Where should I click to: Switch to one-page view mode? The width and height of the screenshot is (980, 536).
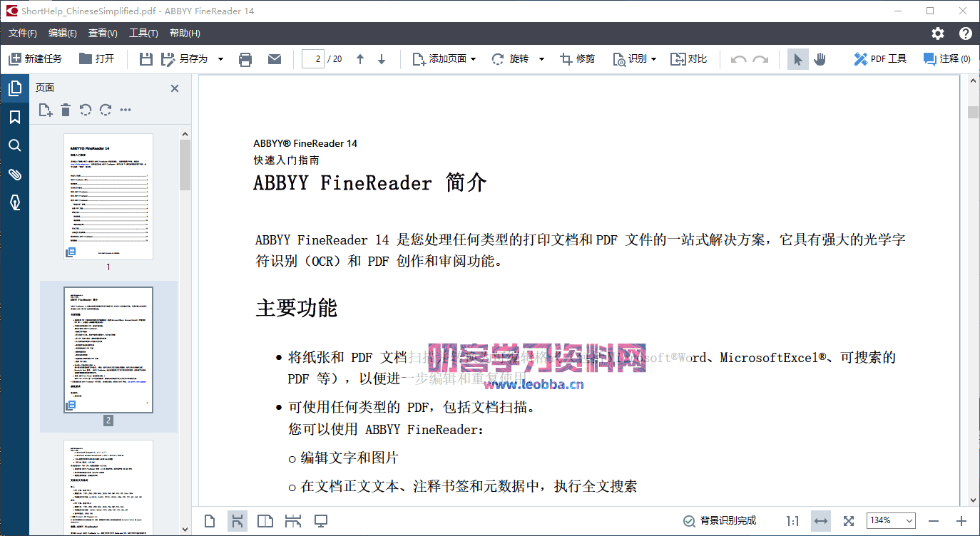pos(210,521)
